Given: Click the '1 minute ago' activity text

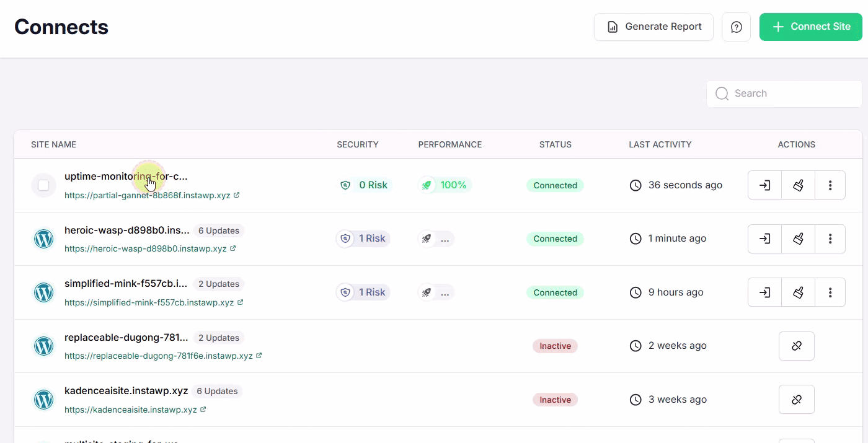Looking at the screenshot, I should 678,239.
